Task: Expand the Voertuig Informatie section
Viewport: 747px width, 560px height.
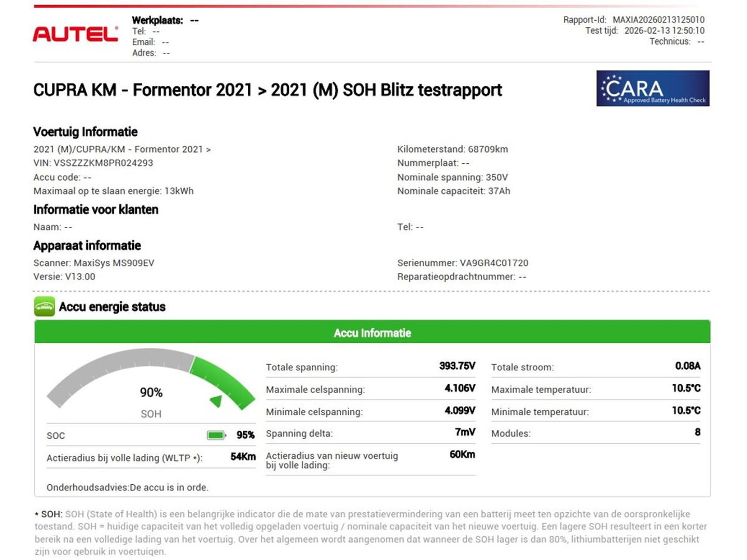Action: pos(85,132)
